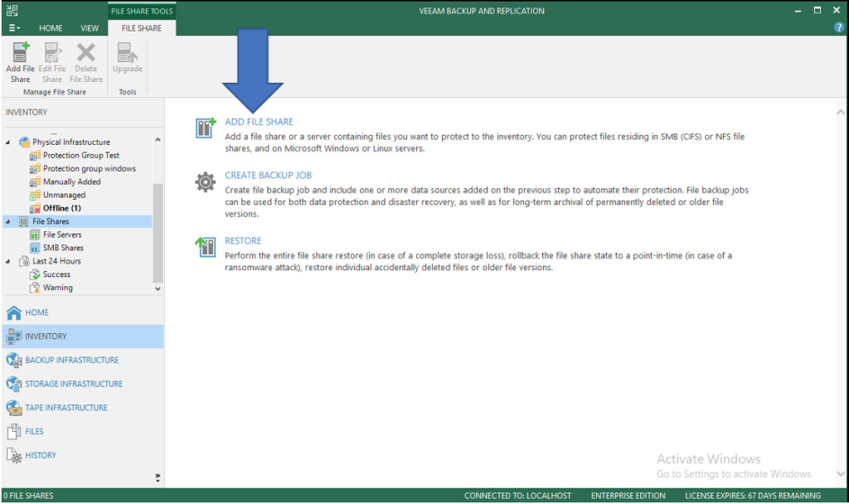Click the File Share Tools contextual tab

click(142, 11)
